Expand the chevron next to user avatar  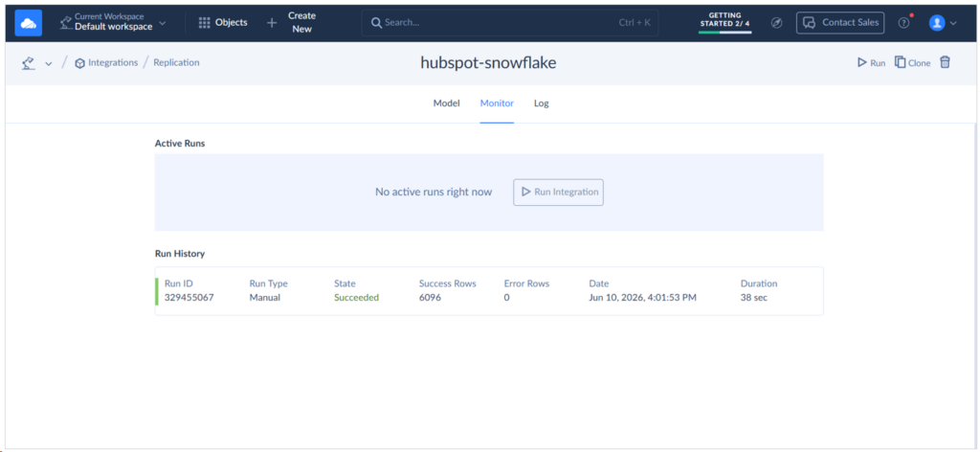(953, 23)
